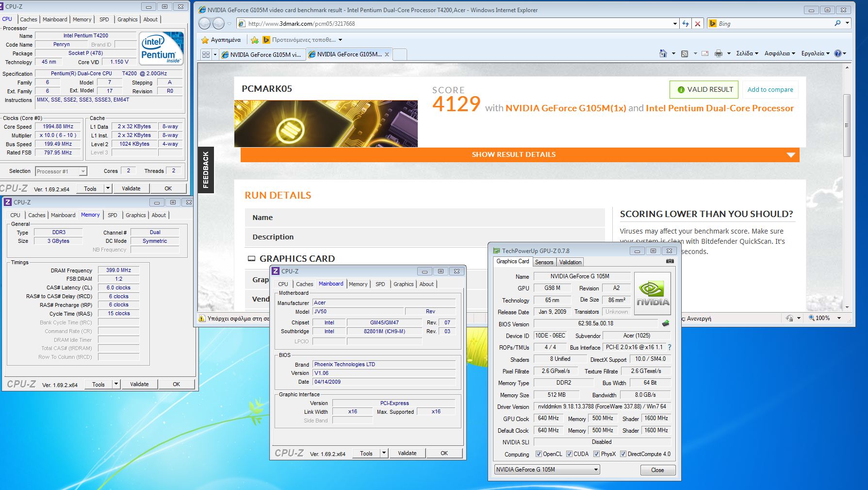Image resolution: width=868 pixels, height=490 pixels.
Task: Click the GPU-Z BIOS save chip icon
Action: pos(666,323)
